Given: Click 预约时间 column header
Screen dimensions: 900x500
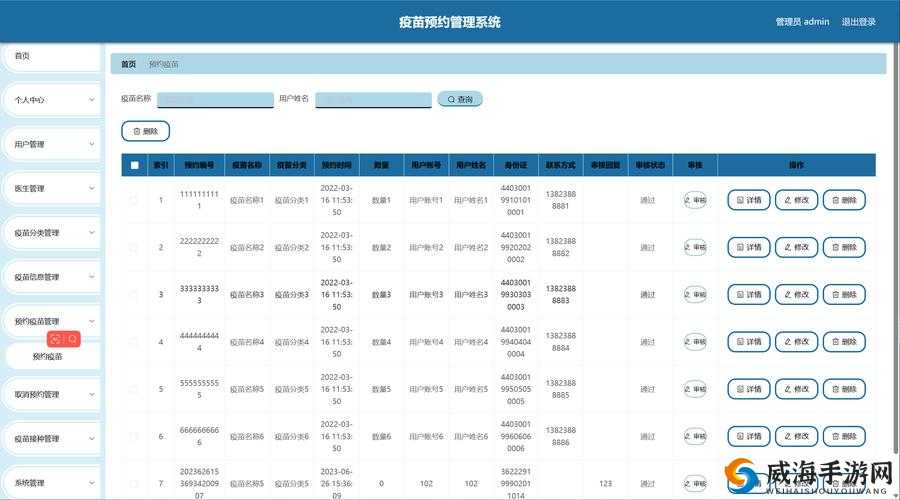Looking at the screenshot, I should click(x=336, y=165).
